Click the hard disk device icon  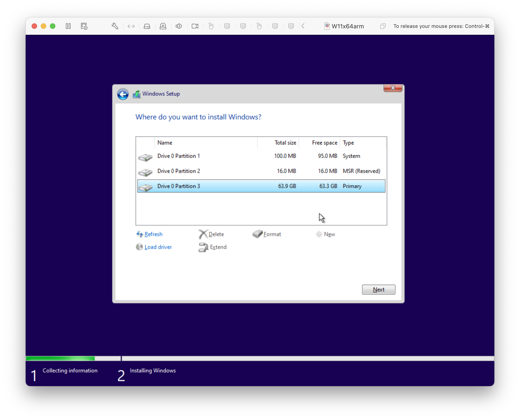click(x=147, y=26)
